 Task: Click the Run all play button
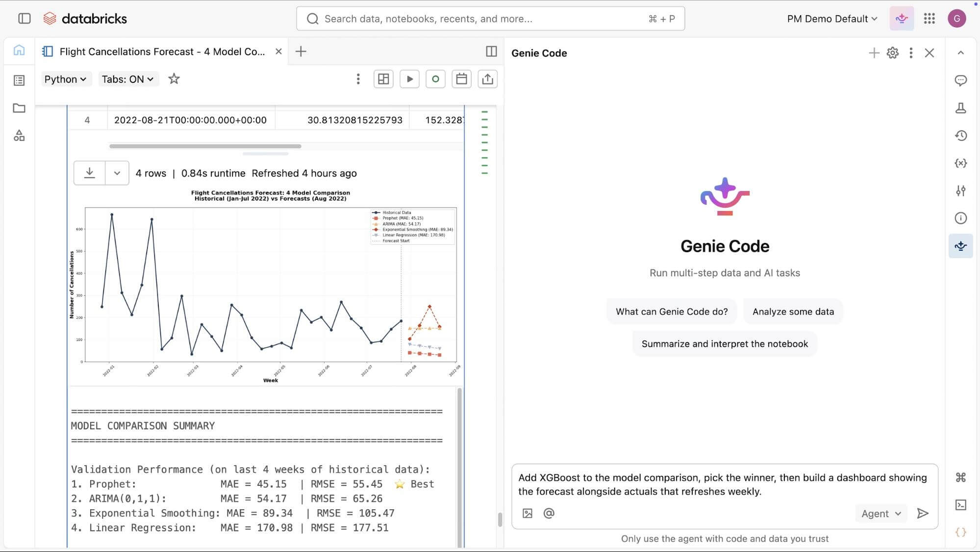(409, 79)
